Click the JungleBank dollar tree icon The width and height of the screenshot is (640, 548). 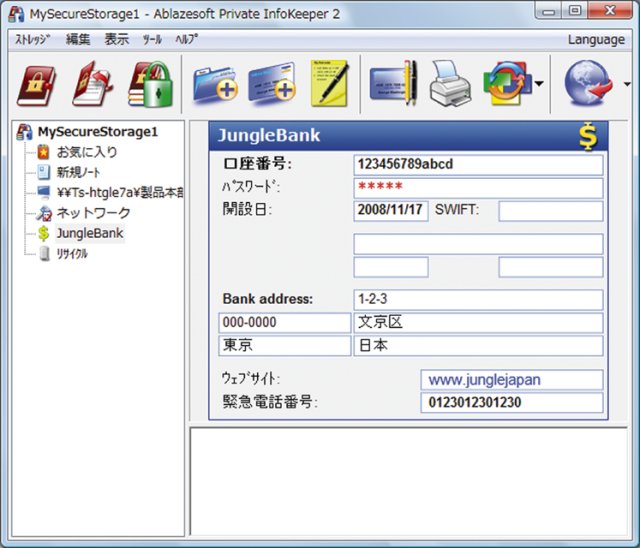[44, 233]
